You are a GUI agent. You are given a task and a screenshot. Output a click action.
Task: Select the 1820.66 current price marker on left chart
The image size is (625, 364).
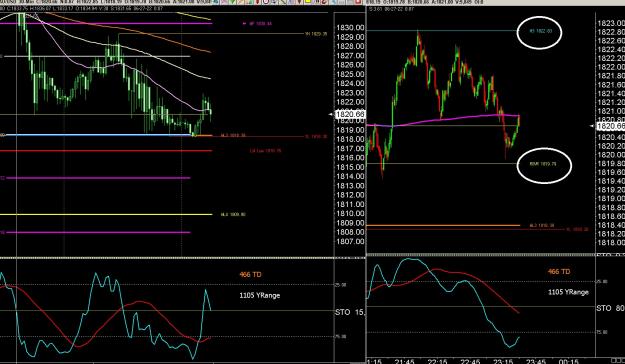[x=350, y=114]
